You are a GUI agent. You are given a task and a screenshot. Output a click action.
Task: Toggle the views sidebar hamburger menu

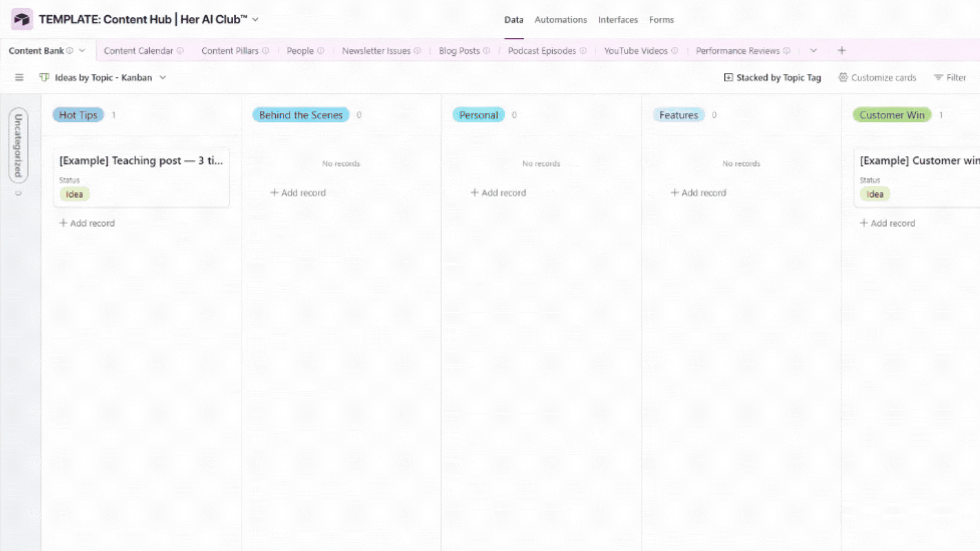click(x=19, y=78)
